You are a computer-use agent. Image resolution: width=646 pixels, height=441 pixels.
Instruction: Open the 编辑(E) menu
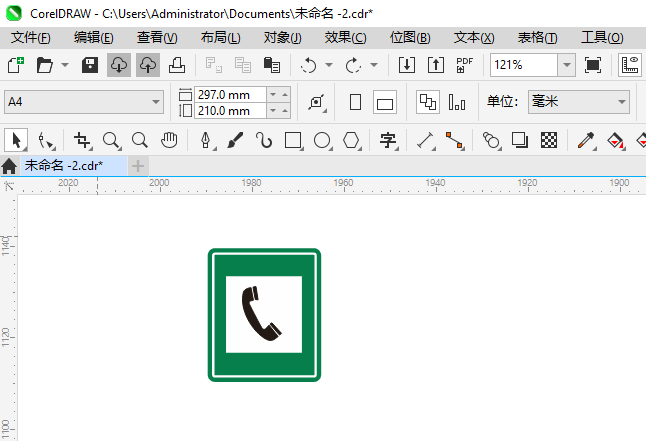pos(94,38)
